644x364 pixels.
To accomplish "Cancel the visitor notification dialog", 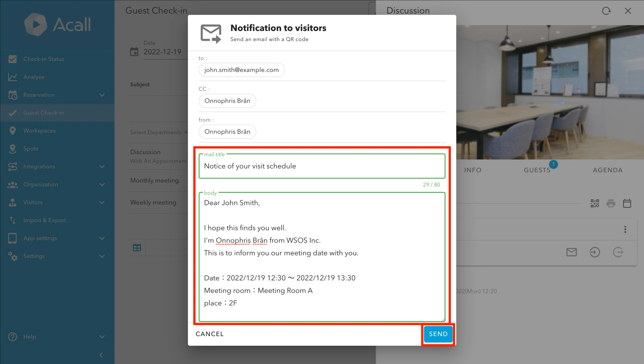I will tap(210, 334).
